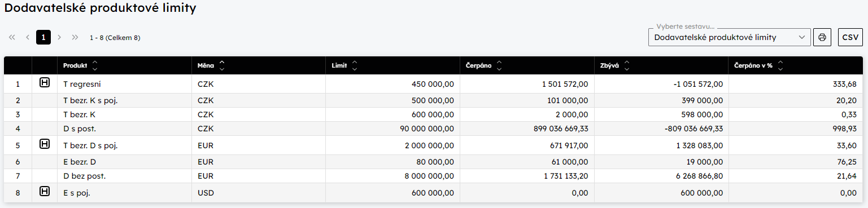Image resolution: width=868 pixels, height=208 pixels.
Task: Go to the first page with double-left arrows
Action: pos(12,37)
